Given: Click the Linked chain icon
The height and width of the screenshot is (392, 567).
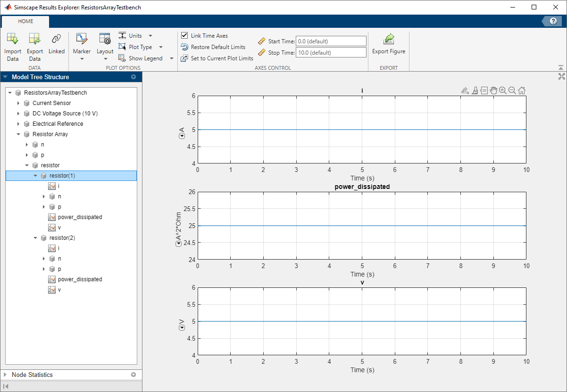Looking at the screenshot, I should click(x=57, y=40).
